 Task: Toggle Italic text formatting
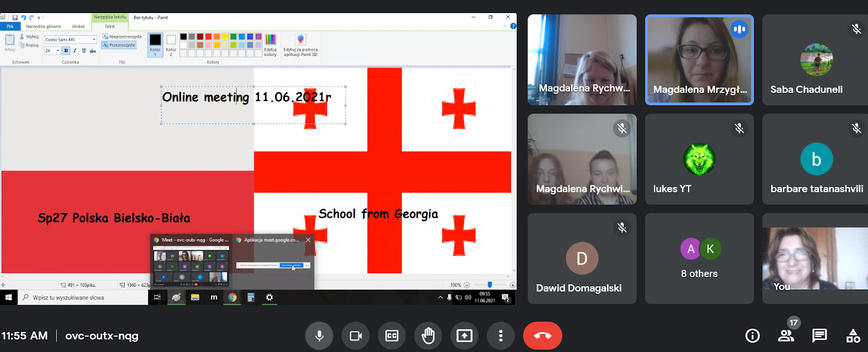tap(75, 51)
